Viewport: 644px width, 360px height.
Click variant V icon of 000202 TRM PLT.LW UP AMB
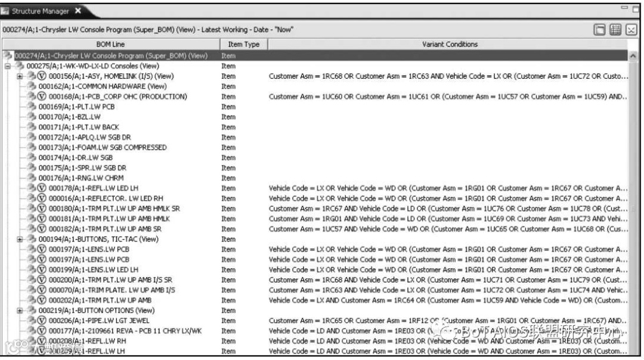(x=42, y=300)
